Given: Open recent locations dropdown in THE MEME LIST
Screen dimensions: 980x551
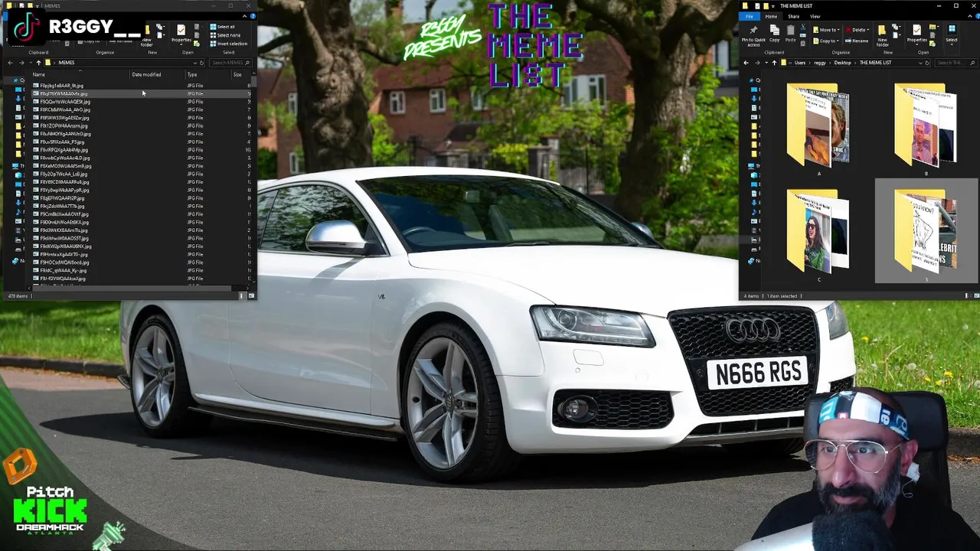Looking at the screenshot, I should click(766, 63).
